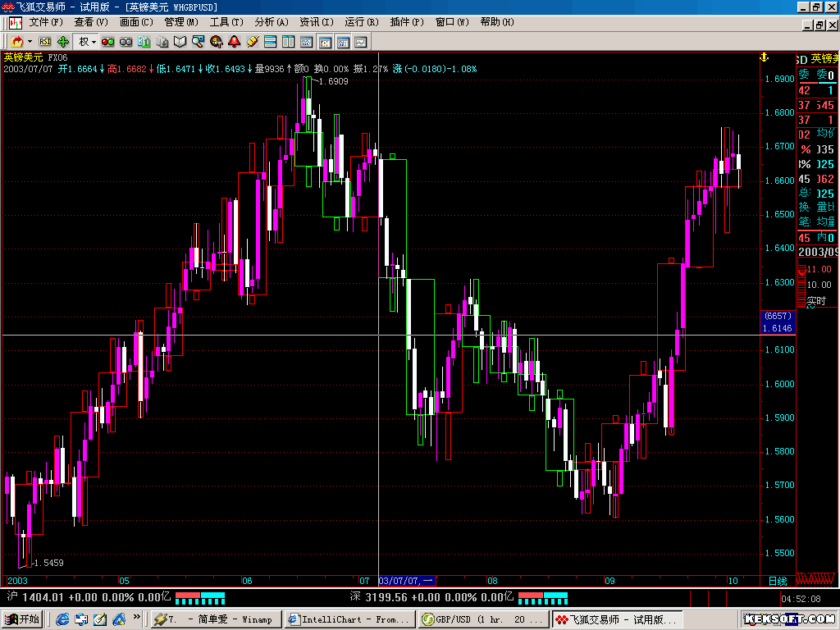
Task: Open the 查看(V) menu
Action: click(90, 22)
